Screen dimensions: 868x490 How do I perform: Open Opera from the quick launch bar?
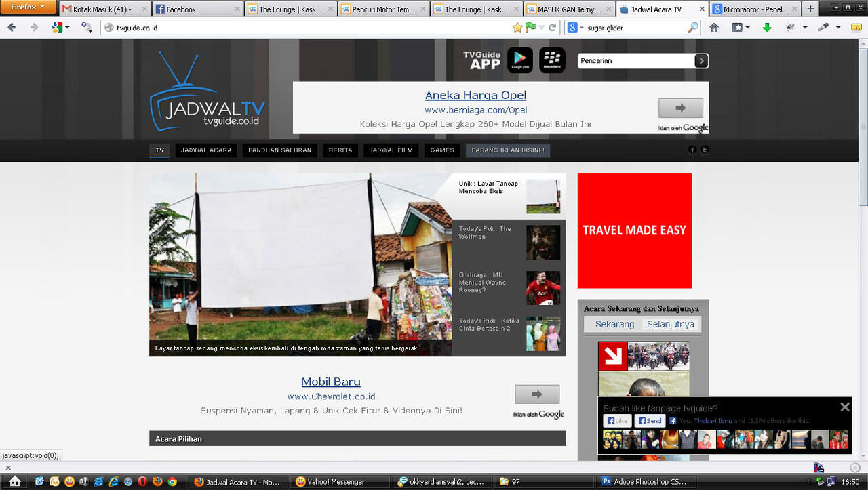[142, 482]
